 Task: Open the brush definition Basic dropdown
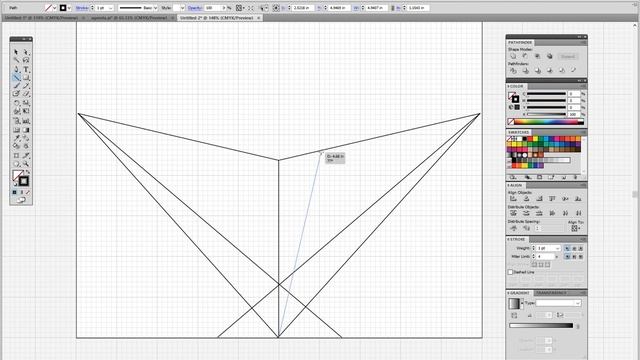tap(156, 8)
